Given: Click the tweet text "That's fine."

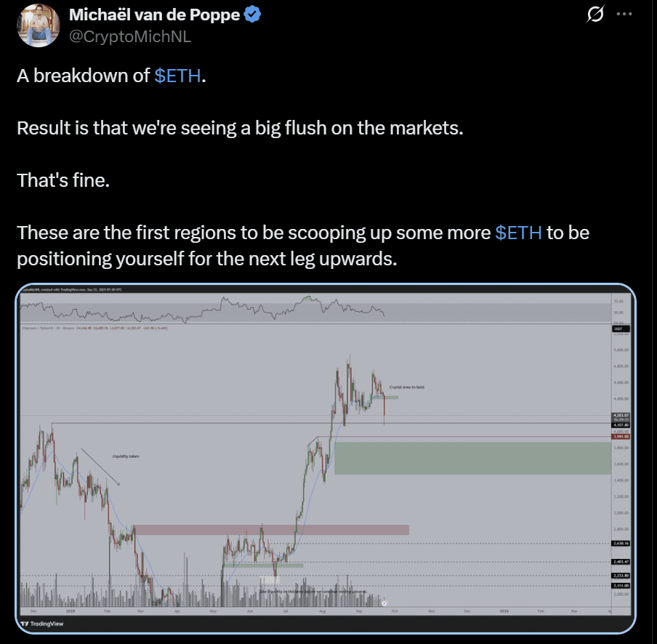Looking at the screenshot, I should pos(63,180).
